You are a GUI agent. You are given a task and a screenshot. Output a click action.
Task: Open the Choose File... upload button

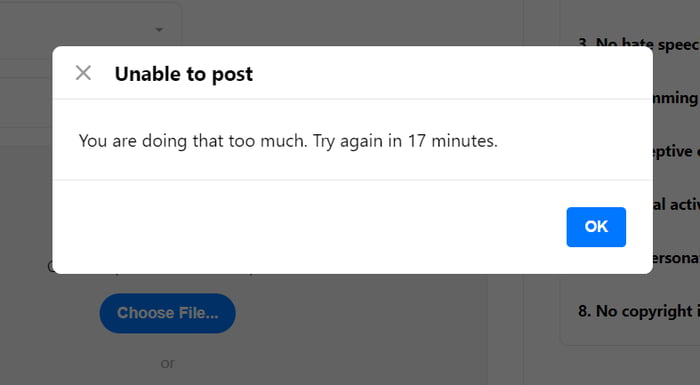[167, 313]
